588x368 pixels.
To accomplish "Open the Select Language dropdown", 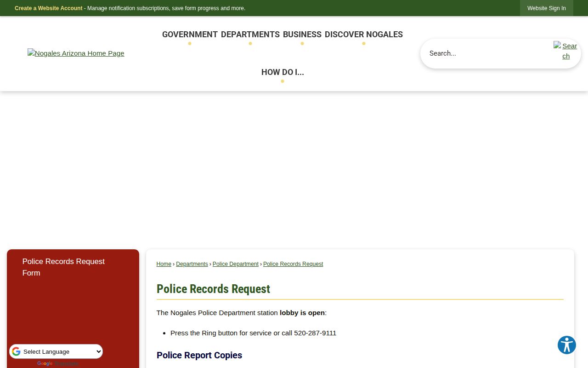I will point(56,352).
